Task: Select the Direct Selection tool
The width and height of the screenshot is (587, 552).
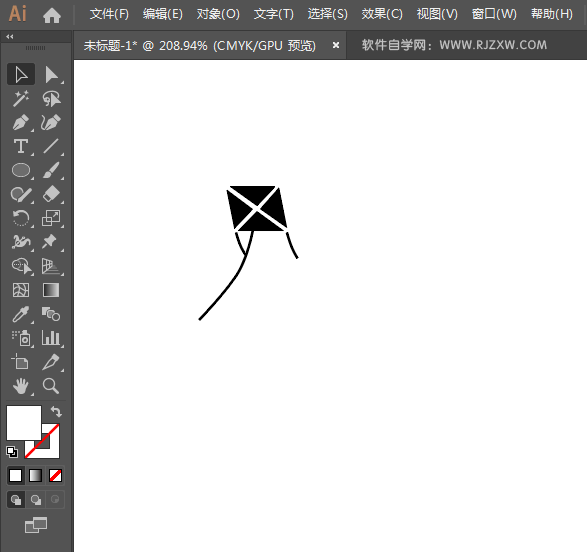Action: coord(51,74)
